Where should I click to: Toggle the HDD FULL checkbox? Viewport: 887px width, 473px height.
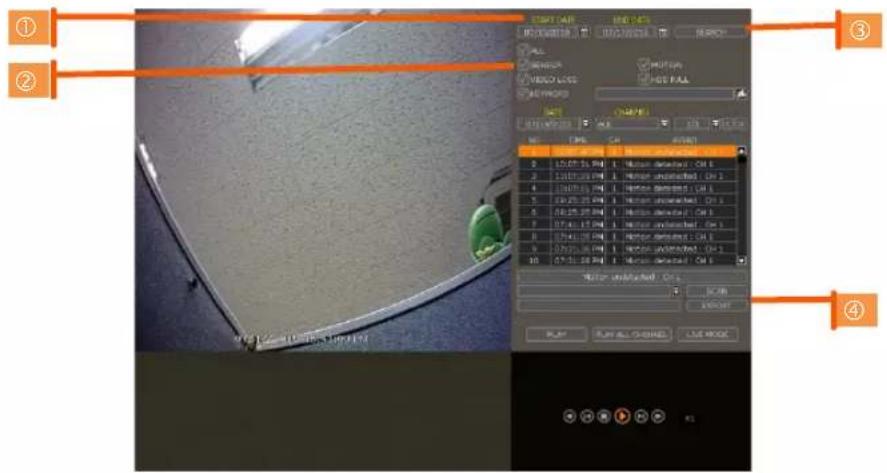643,79
